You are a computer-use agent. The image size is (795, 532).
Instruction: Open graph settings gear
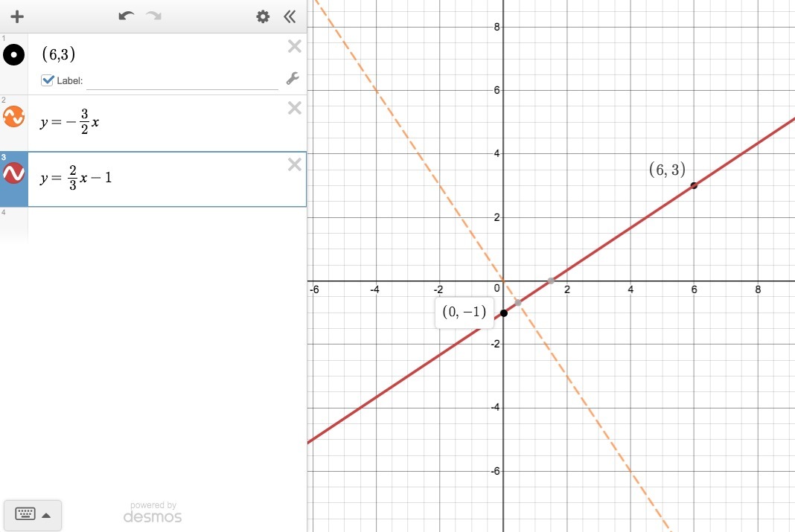point(263,16)
